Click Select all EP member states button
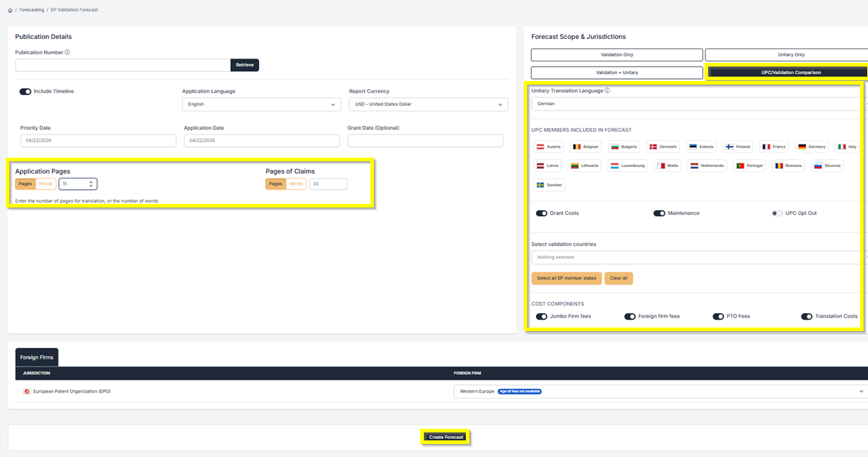The height and width of the screenshot is (457, 868). [566, 278]
